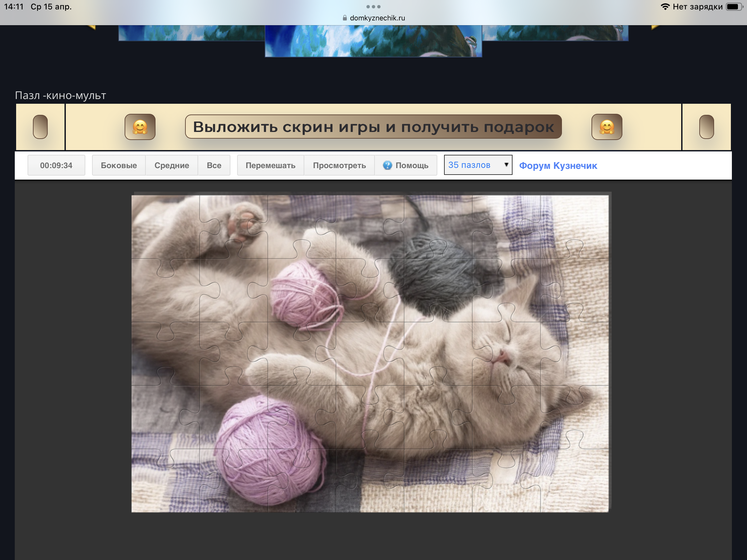Show only Средние middle pieces
This screenshot has width=747, height=560.
[x=172, y=166]
